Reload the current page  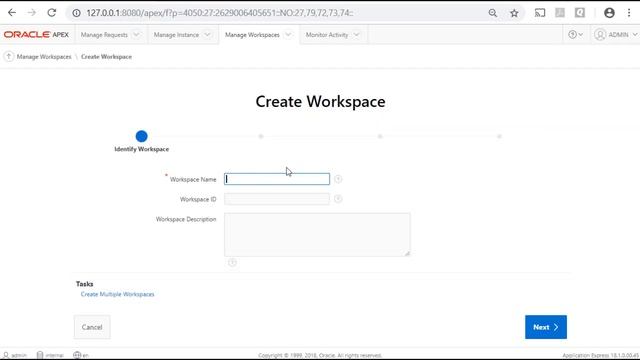point(51,13)
